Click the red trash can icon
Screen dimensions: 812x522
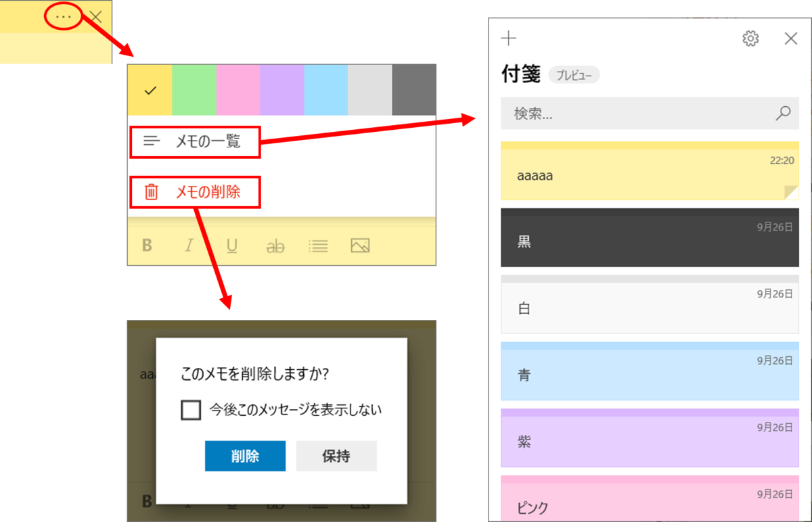tap(152, 192)
